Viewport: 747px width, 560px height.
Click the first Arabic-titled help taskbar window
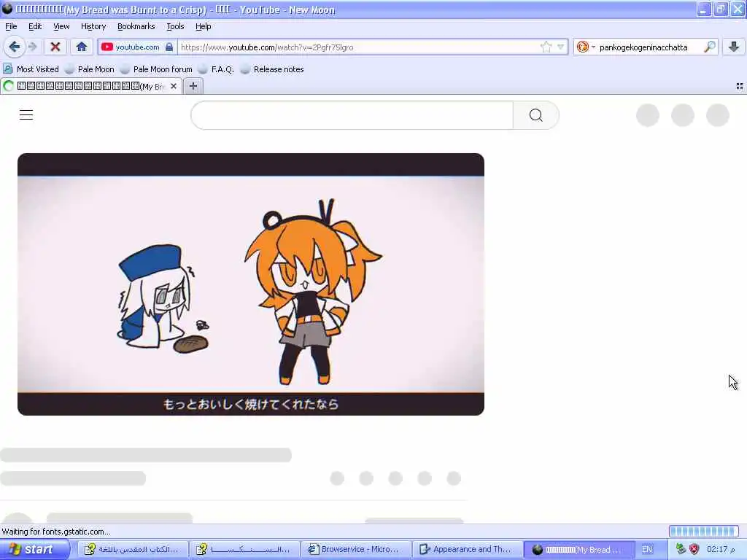[x=132, y=549]
